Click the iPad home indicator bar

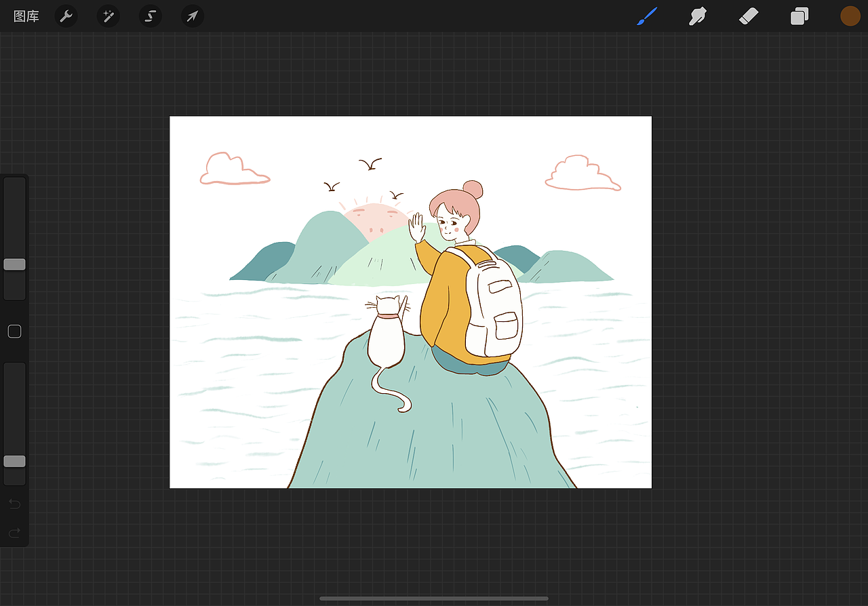(x=434, y=599)
